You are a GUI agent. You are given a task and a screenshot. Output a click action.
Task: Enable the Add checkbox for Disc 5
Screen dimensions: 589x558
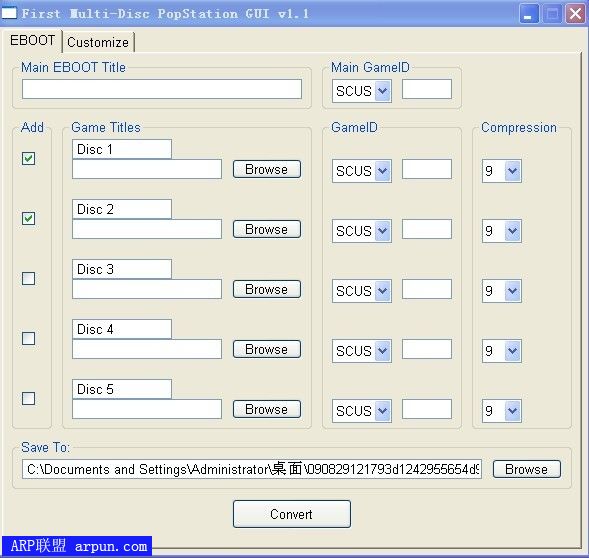(x=29, y=398)
